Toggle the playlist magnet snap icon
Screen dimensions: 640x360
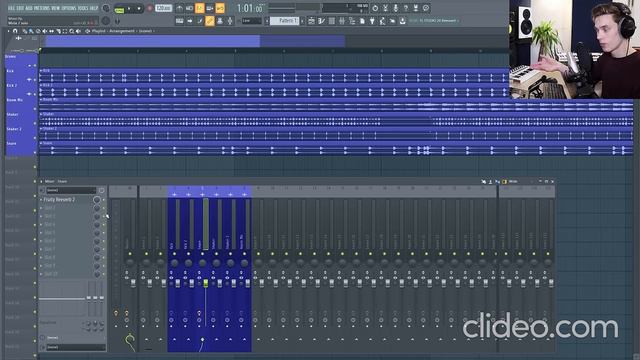point(15,31)
